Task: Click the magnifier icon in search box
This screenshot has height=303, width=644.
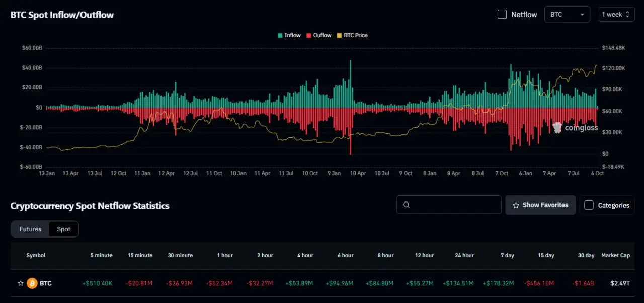Action: (x=407, y=205)
